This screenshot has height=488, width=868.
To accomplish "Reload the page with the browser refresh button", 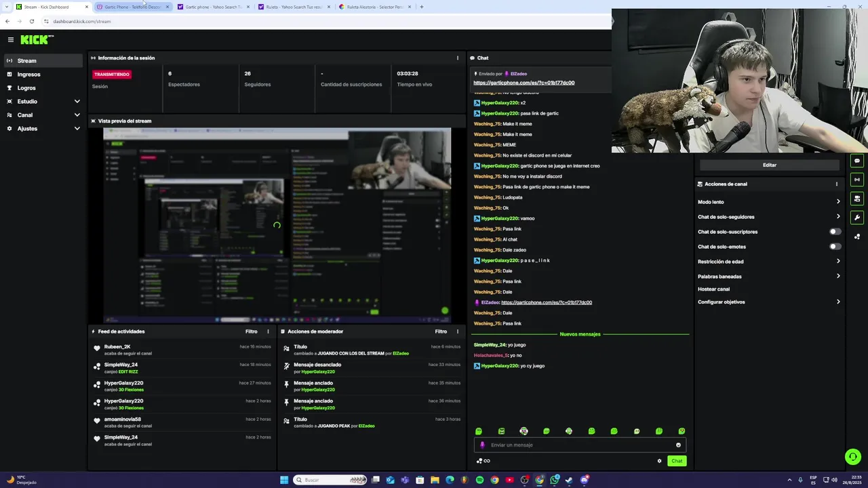I will click(32, 21).
